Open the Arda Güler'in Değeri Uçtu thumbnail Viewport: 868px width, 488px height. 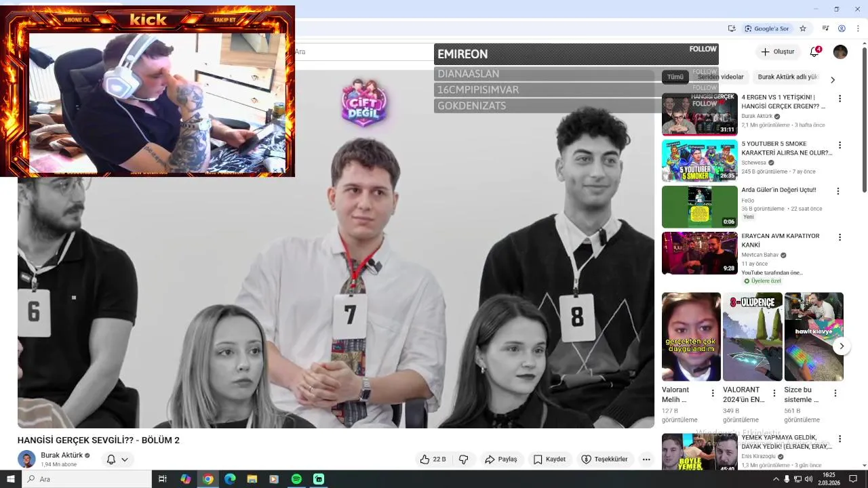tap(699, 207)
